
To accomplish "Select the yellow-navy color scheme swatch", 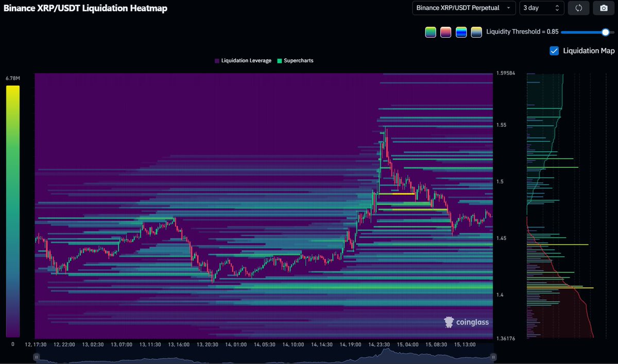I will point(476,32).
